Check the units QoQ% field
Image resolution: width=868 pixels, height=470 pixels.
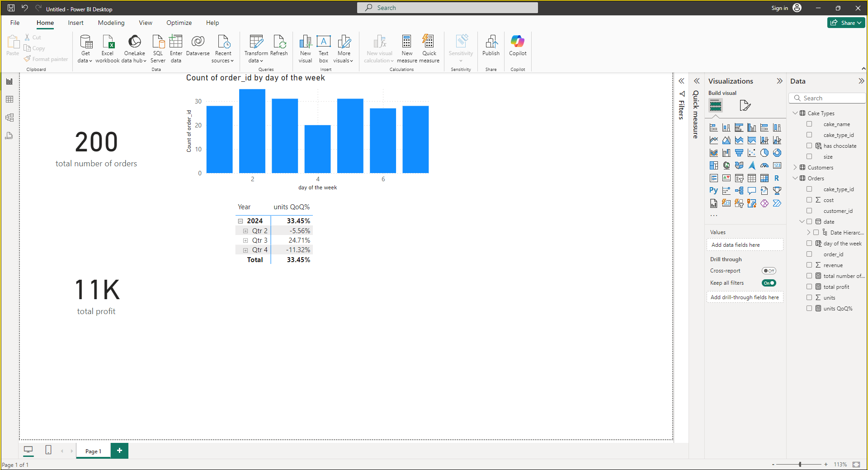(x=809, y=309)
